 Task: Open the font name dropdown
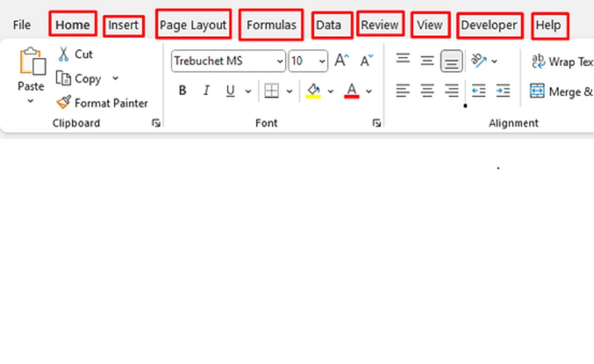279,61
